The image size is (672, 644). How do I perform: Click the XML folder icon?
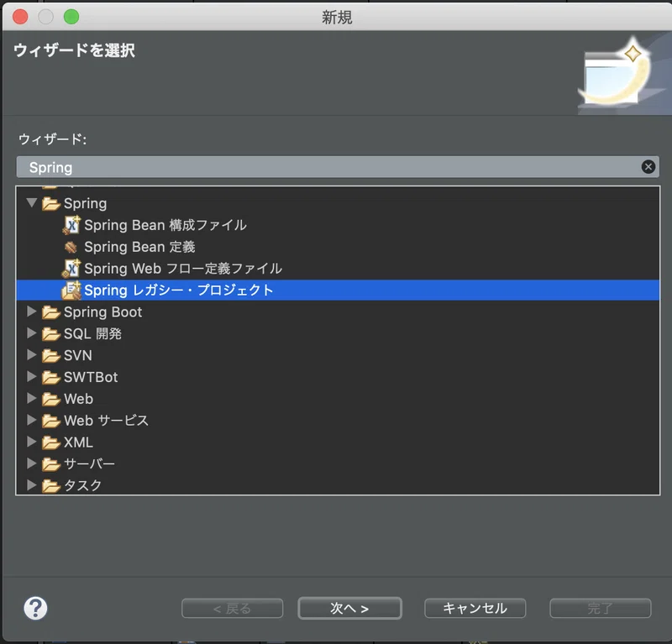[51, 442]
